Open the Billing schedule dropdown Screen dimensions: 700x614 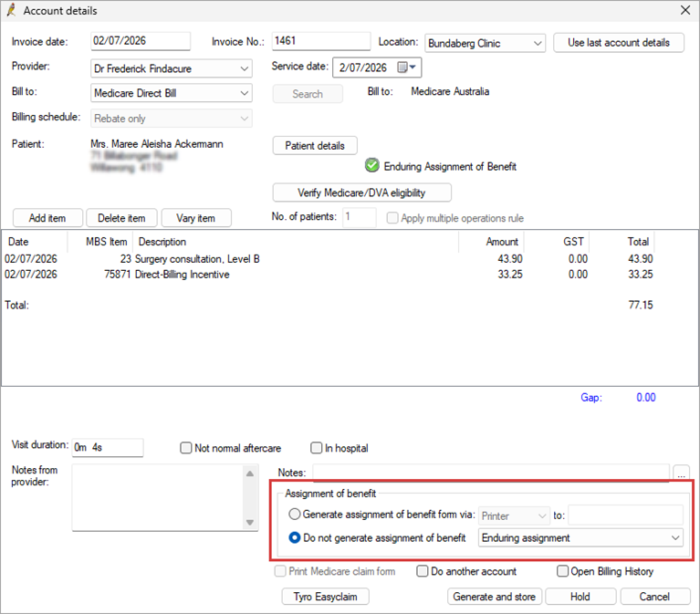172,119
